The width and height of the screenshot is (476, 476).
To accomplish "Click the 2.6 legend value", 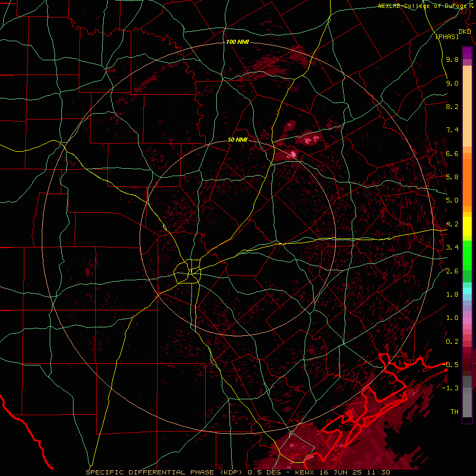I will tap(452, 271).
